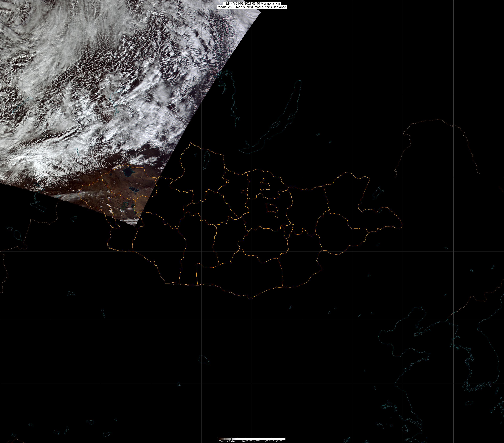The width and height of the screenshot is (504, 443).
Task: Click the 582.70 colorbar tick value
Action: coord(259,441)
